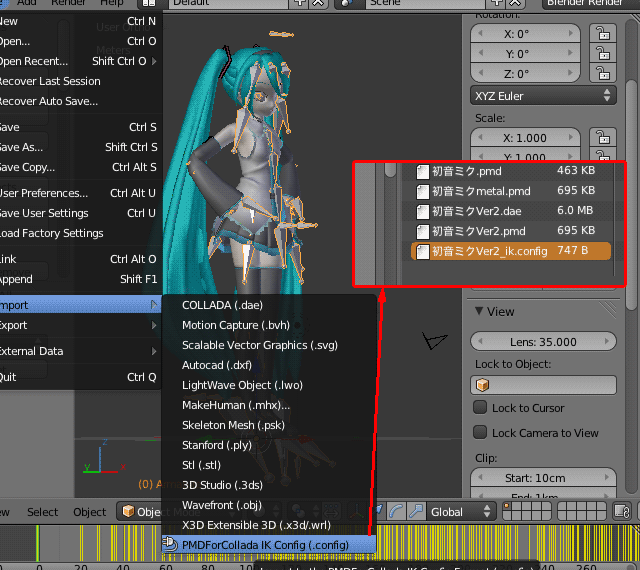This screenshot has height=570, width=640.
Task: Expand the Export submenu arrow
Action: coord(154,325)
